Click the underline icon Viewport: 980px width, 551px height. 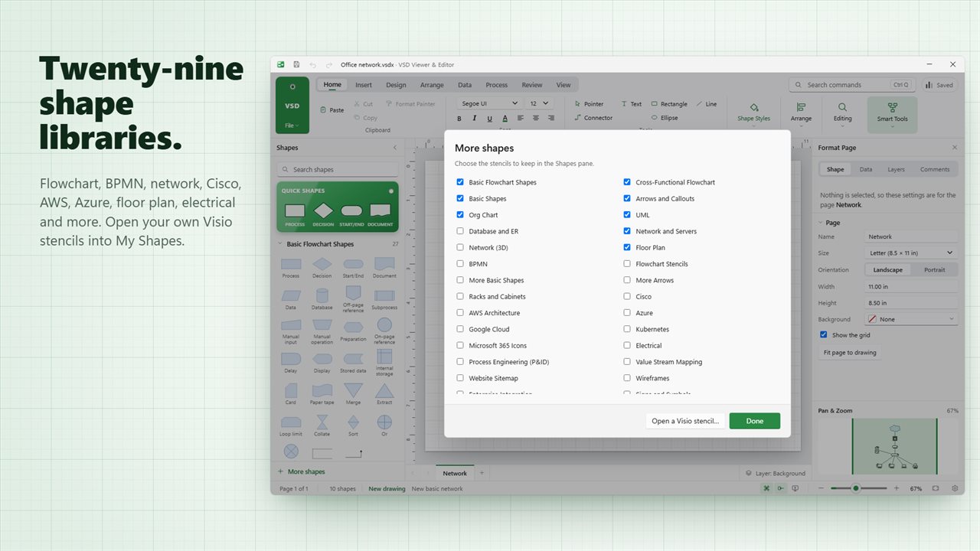(490, 119)
